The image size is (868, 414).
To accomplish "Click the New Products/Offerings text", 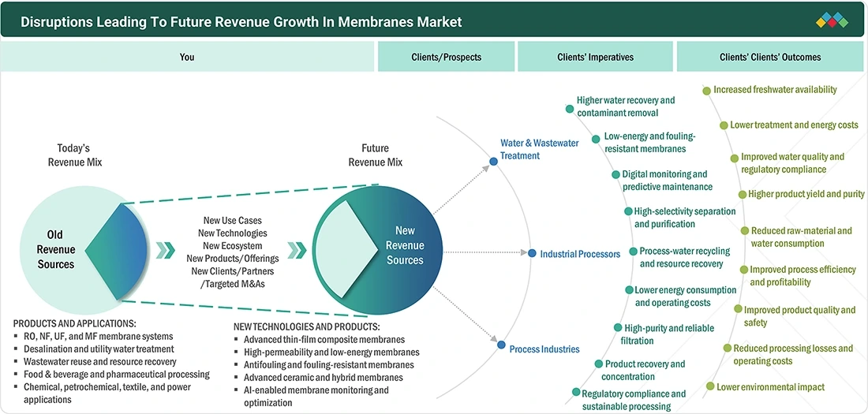I will pyautogui.click(x=233, y=259).
